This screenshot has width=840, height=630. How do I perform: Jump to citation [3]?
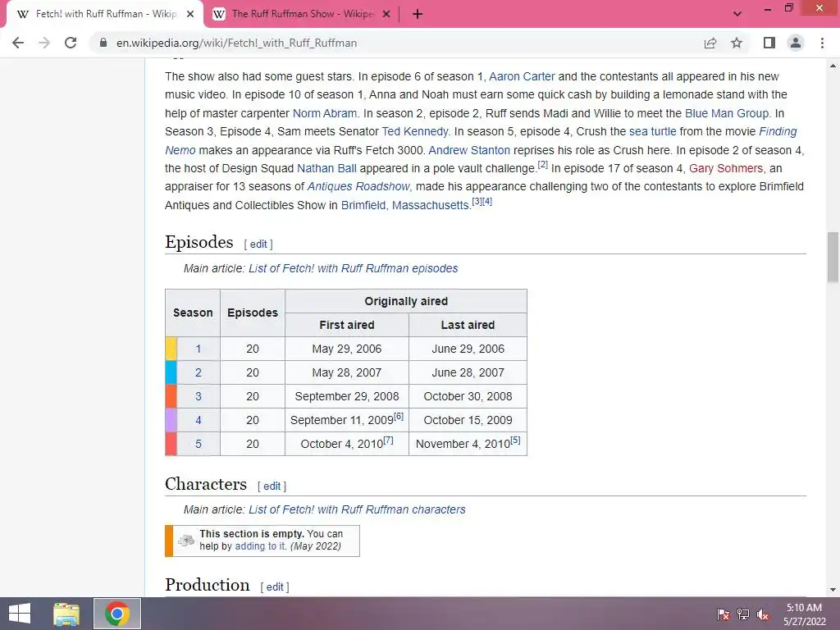(x=477, y=202)
